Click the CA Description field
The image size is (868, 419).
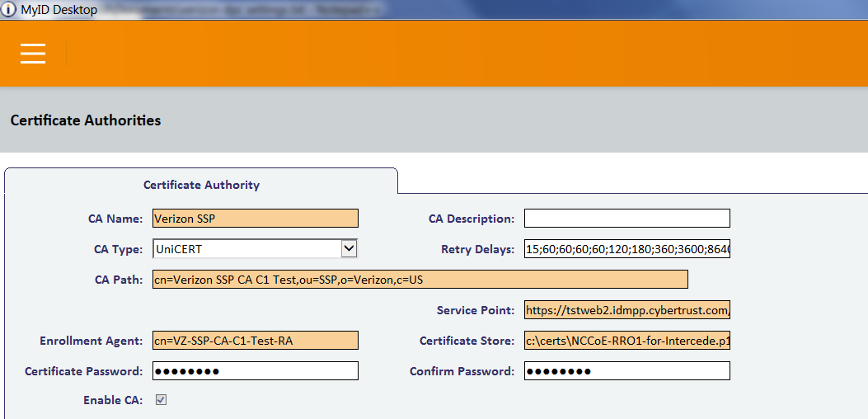(x=627, y=219)
